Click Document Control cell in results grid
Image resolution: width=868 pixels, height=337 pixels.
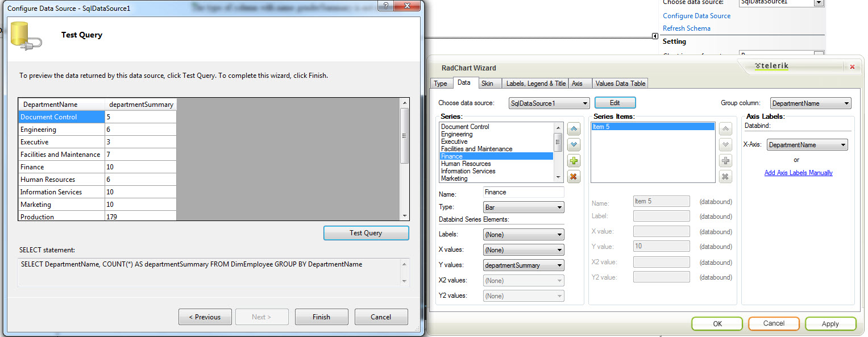click(61, 117)
